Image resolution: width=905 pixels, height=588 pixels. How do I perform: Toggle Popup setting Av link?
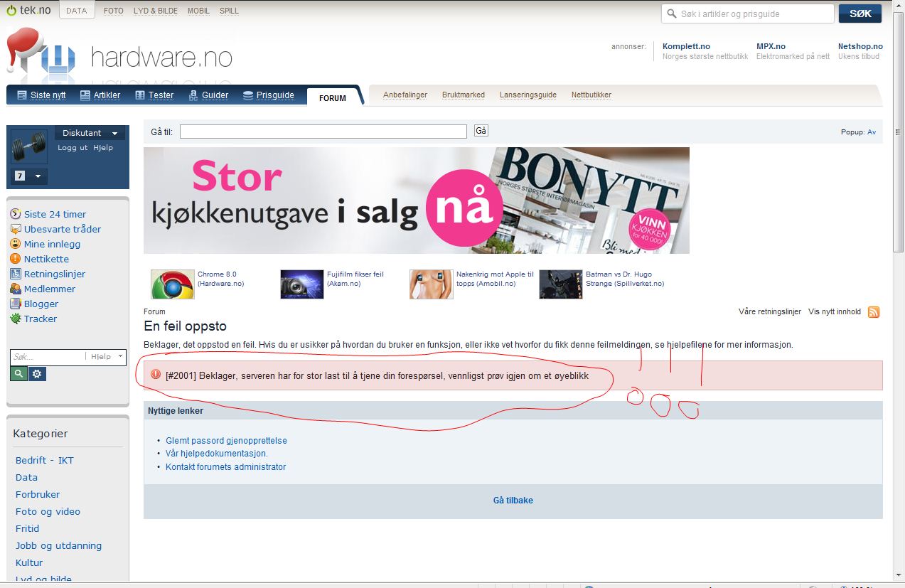pos(872,132)
